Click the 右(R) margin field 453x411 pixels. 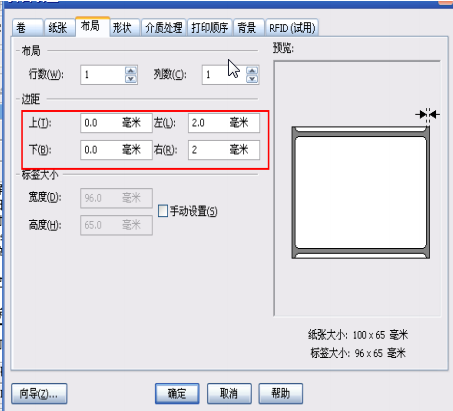[x=224, y=150]
